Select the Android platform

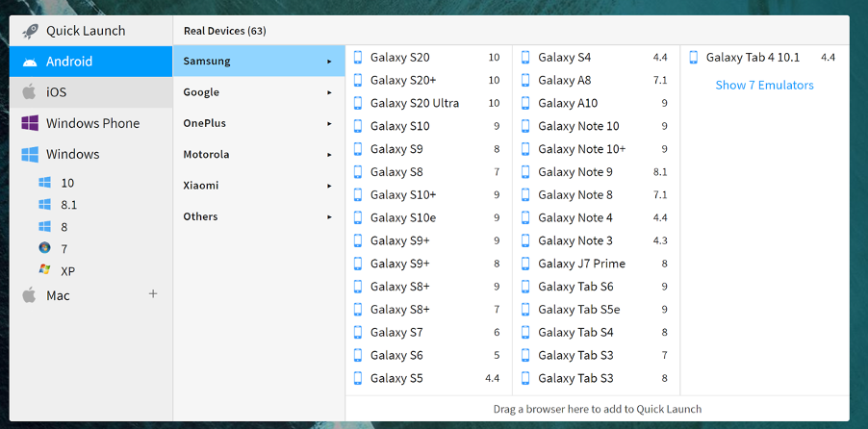[x=90, y=62]
